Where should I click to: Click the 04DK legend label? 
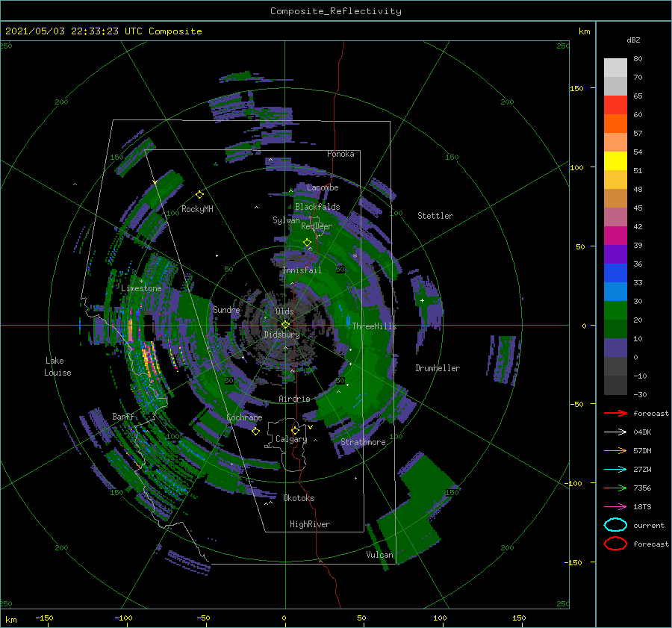642,432
